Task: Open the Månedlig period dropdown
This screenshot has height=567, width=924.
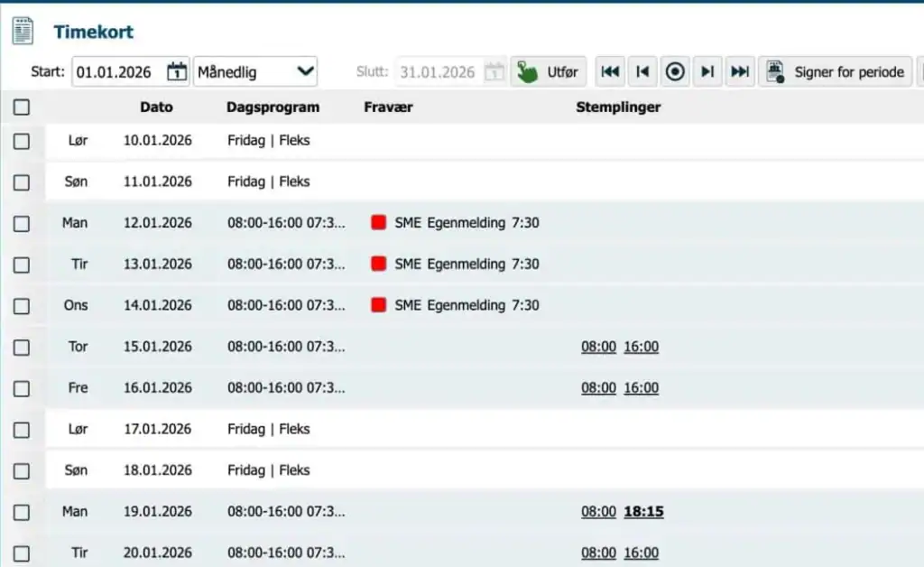Action: [255, 72]
